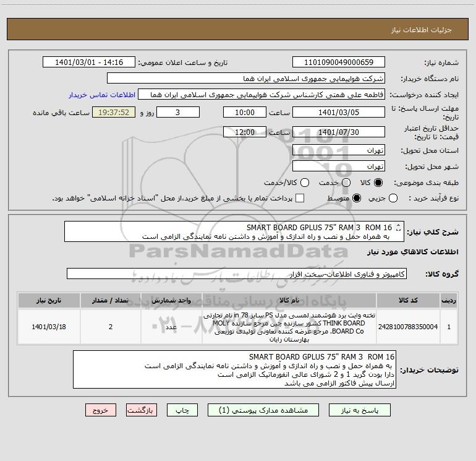Click the buyer organization name field
The height and width of the screenshot is (461, 476).
click(x=246, y=78)
